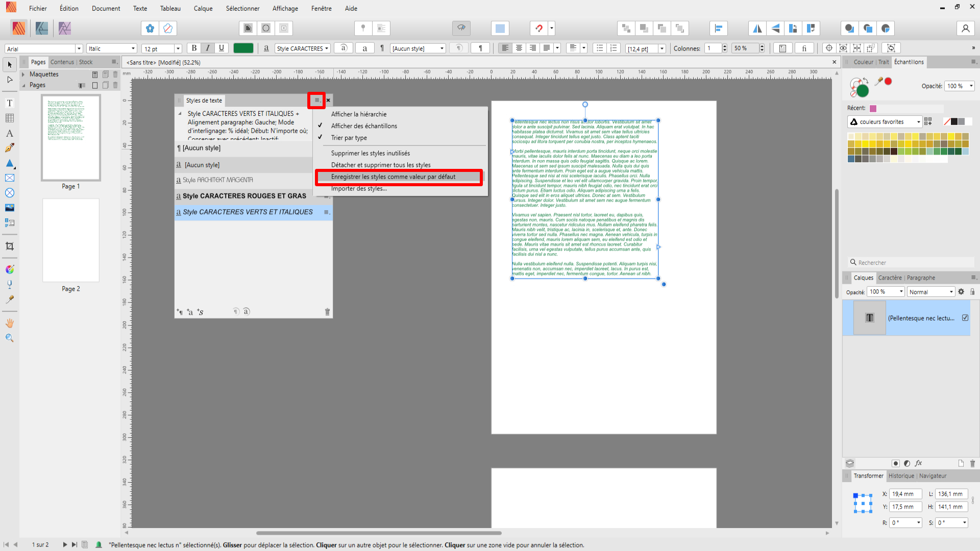Open Styles de texte panel options menu
980x551 pixels.
point(316,100)
